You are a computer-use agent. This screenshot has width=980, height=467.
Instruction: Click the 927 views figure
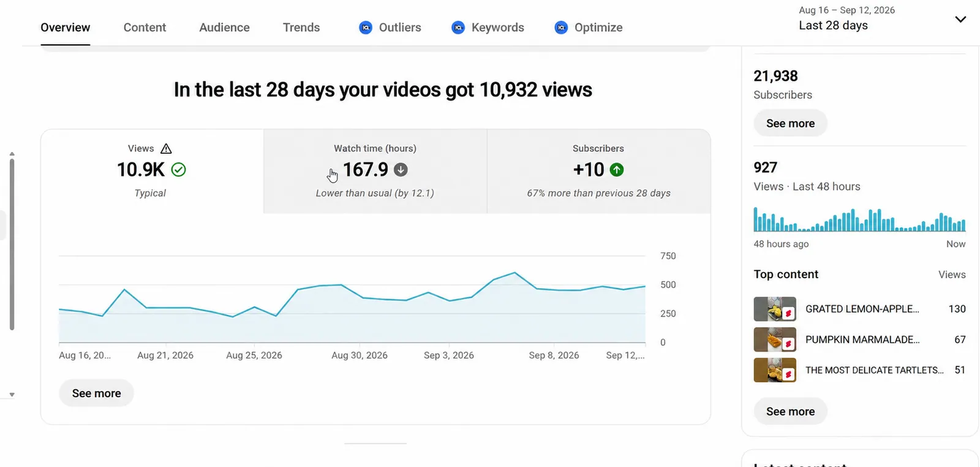click(x=766, y=167)
